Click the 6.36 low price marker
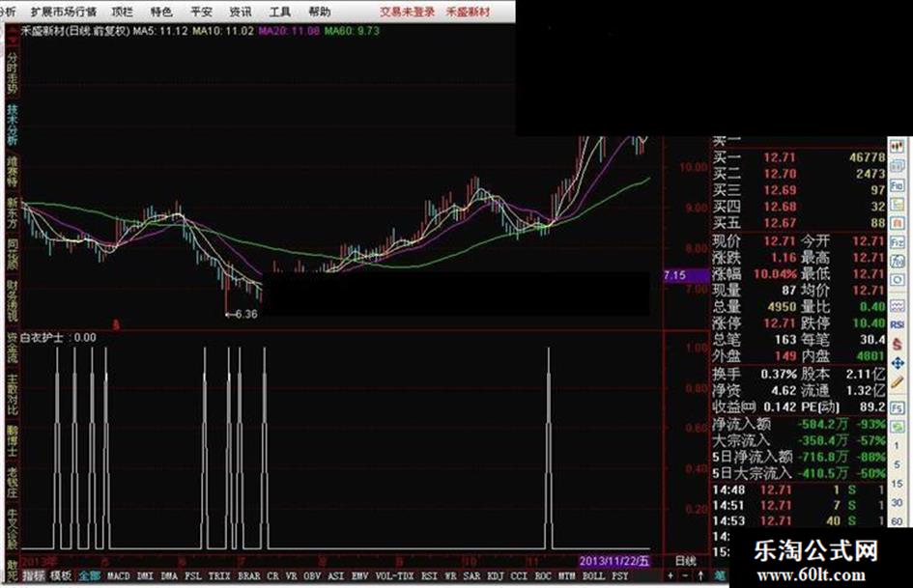The width and height of the screenshot is (913, 588). [x=242, y=314]
